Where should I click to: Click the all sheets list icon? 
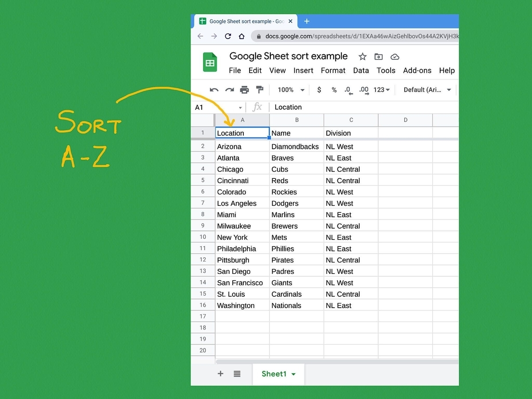(x=237, y=374)
